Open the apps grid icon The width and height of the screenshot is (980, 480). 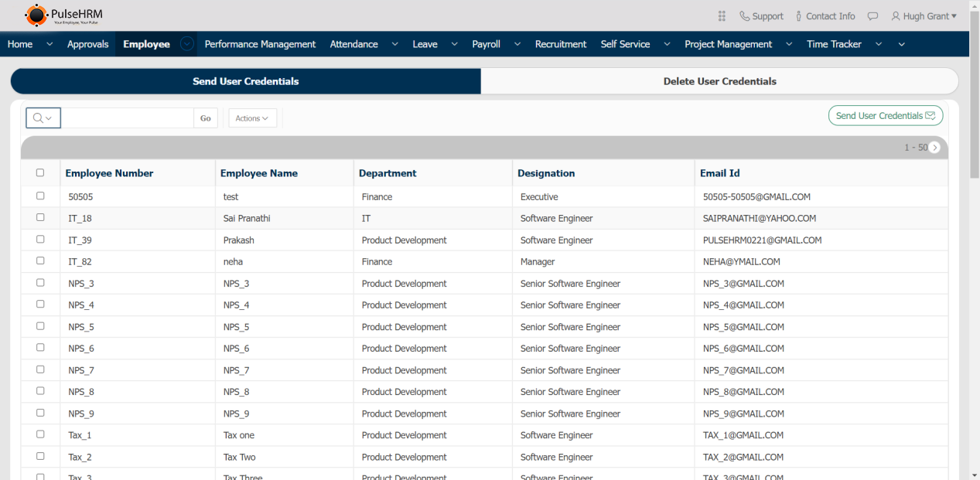click(x=722, y=16)
